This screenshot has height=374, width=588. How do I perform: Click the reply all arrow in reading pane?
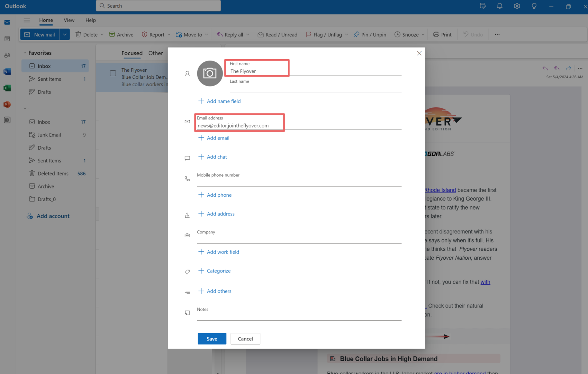coord(557,68)
